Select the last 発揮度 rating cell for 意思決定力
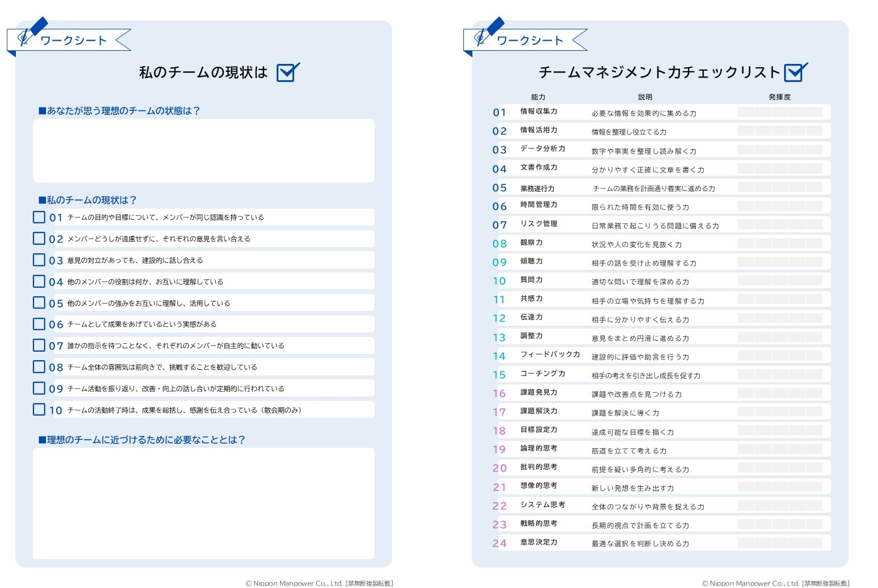This screenshot has width=878, height=588. click(x=814, y=543)
